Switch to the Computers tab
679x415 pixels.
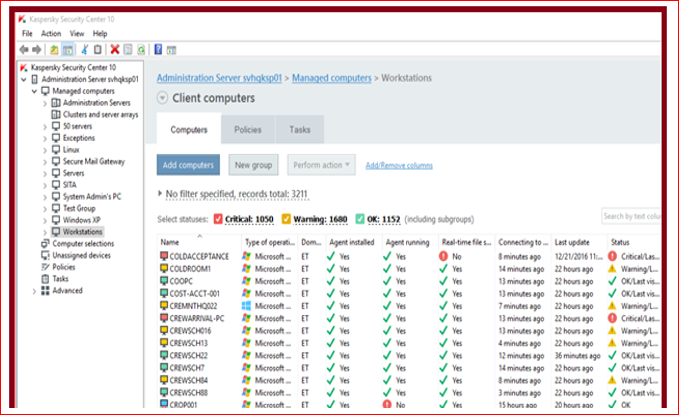click(189, 129)
